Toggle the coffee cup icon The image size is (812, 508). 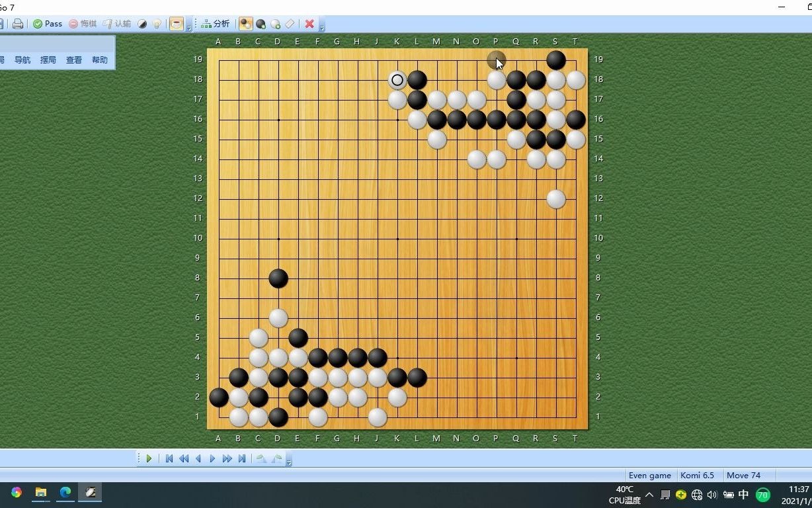(177, 24)
